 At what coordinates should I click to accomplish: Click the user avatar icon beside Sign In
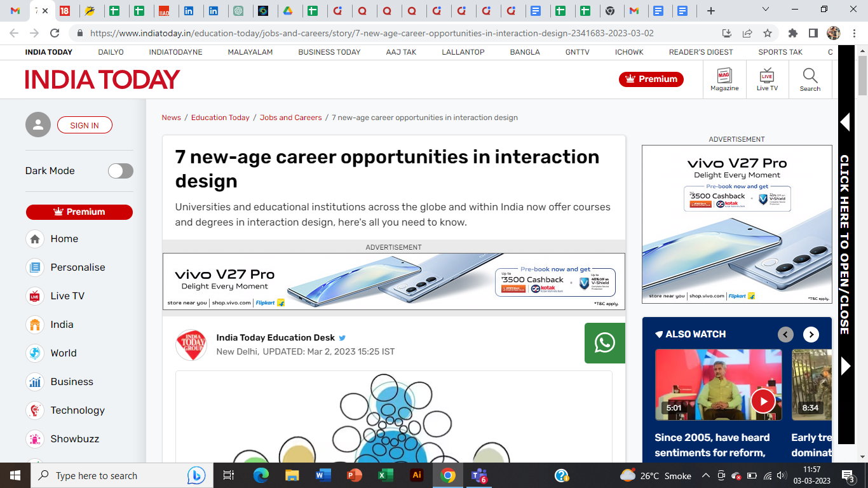38,125
